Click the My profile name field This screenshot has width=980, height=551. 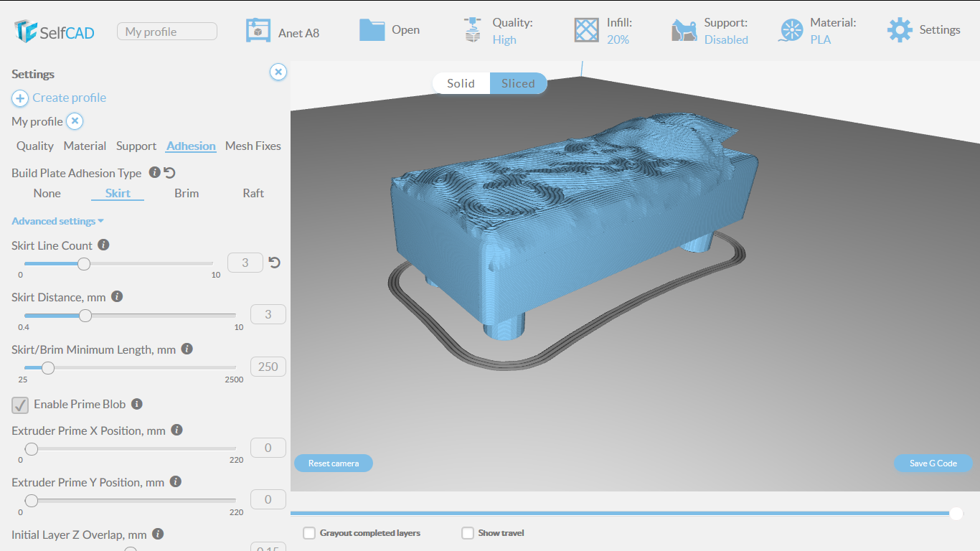[167, 32]
